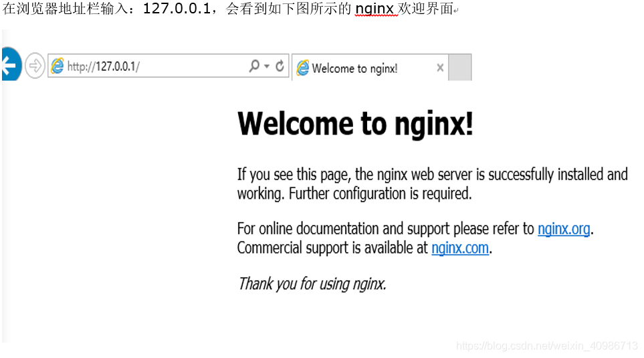Select the Welcome to nginx! tab

(370, 68)
